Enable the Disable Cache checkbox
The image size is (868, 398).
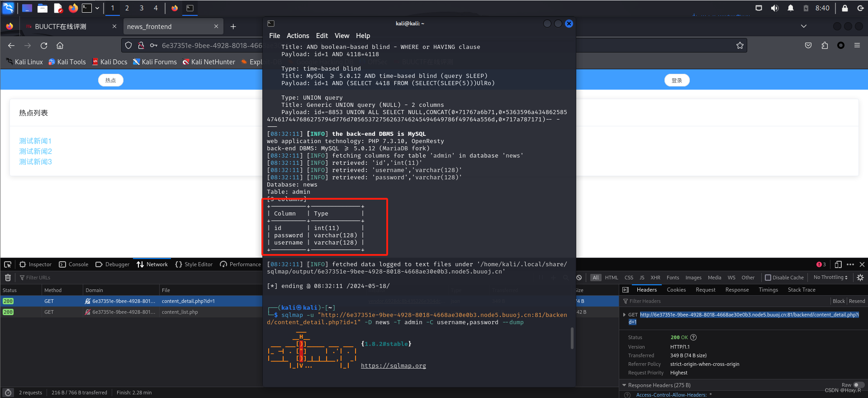[768, 278]
